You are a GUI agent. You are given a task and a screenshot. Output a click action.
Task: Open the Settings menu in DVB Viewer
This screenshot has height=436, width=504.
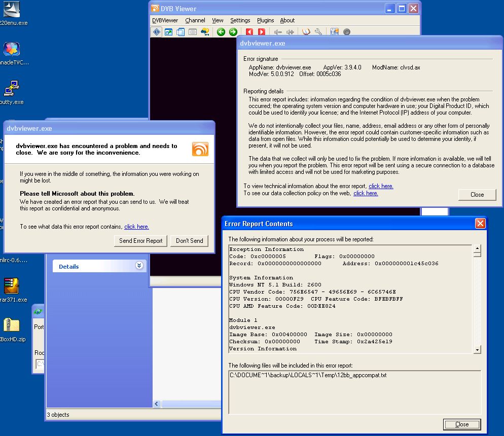pos(240,20)
